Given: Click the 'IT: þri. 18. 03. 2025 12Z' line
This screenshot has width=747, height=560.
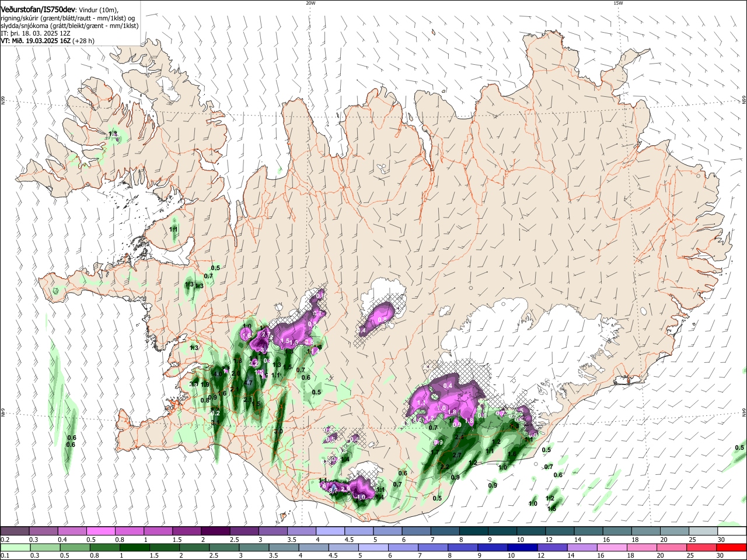Looking at the screenshot, I should [36, 33].
